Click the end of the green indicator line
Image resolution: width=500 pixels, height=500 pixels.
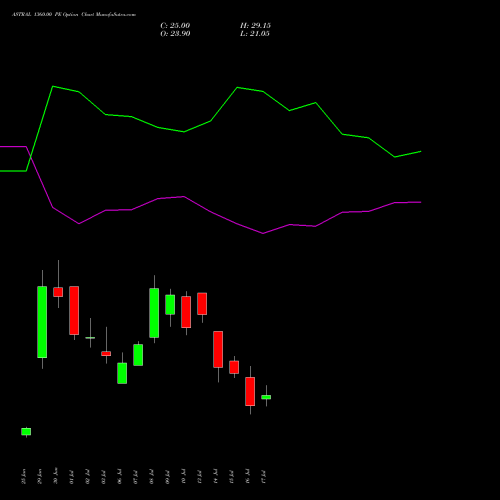(421, 152)
